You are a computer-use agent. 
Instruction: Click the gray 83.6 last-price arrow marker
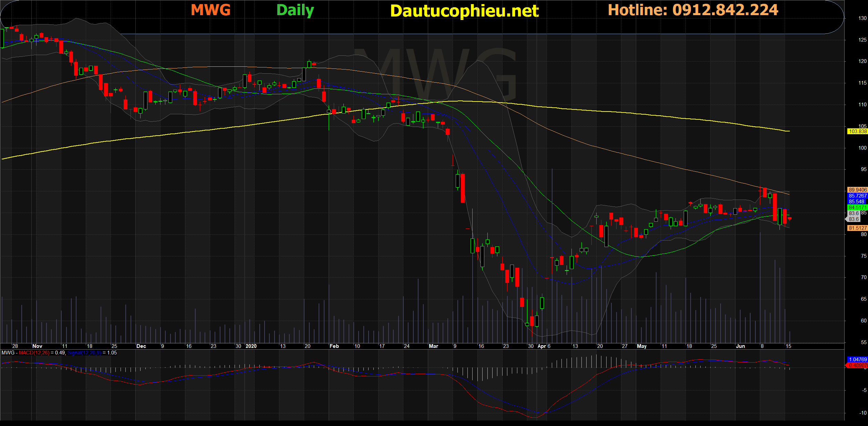[x=853, y=219]
